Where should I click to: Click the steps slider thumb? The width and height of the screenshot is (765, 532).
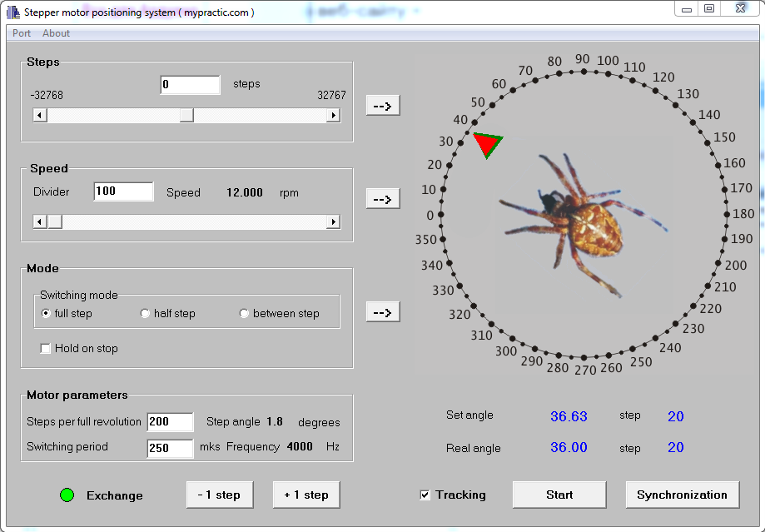186,115
